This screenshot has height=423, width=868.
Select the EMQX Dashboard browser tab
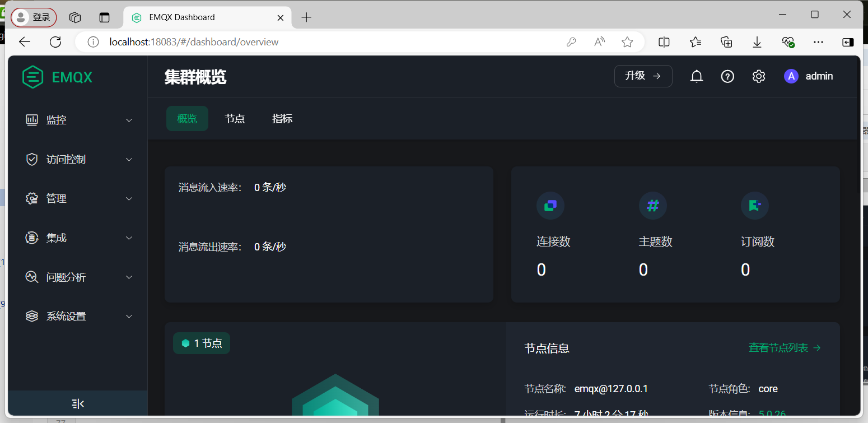[x=207, y=17]
